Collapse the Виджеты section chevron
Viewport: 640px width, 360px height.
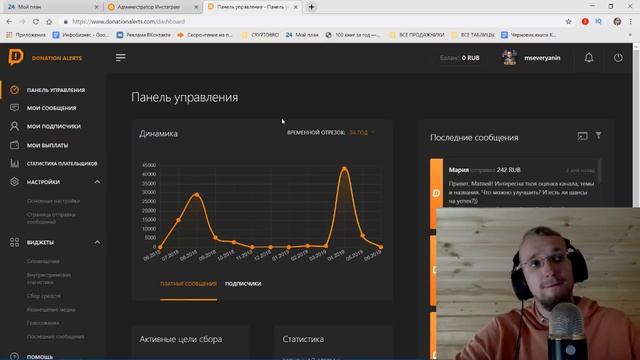(97, 242)
